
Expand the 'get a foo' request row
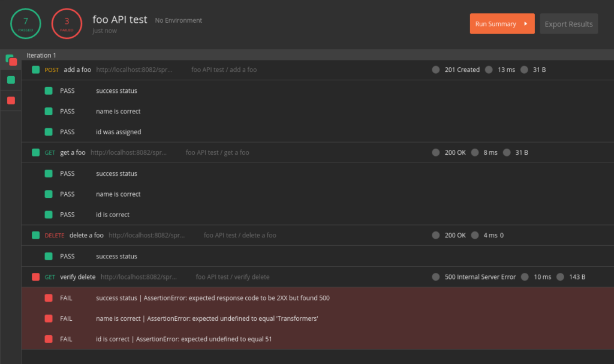point(73,152)
